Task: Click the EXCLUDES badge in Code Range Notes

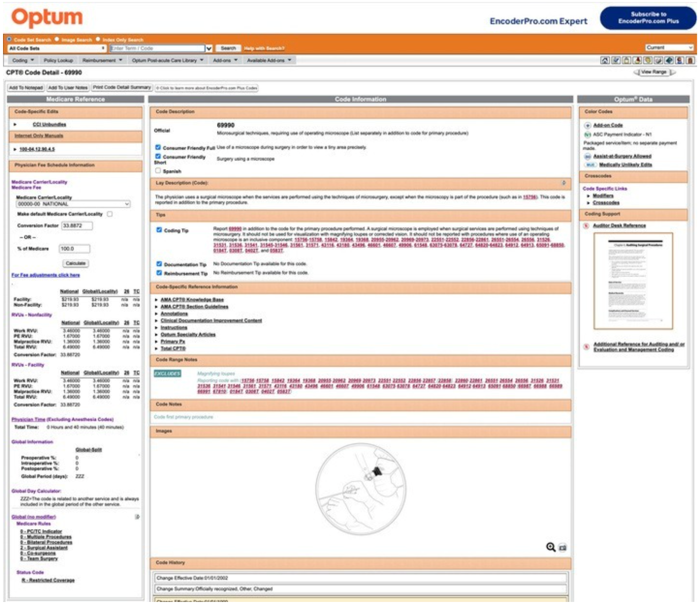Action: click(167, 373)
